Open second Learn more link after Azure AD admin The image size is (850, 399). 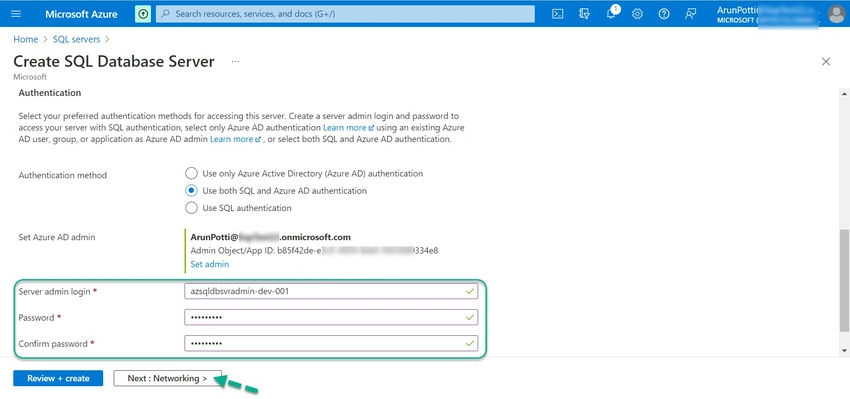pos(235,139)
